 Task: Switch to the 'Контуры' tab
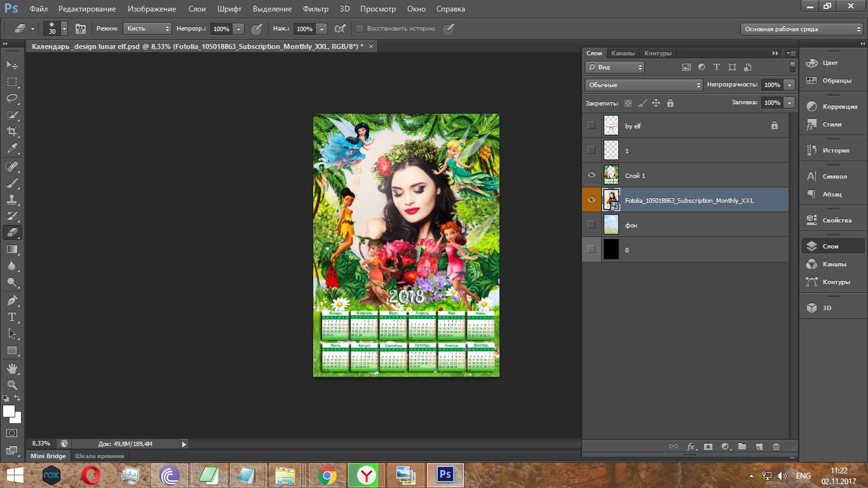point(657,53)
